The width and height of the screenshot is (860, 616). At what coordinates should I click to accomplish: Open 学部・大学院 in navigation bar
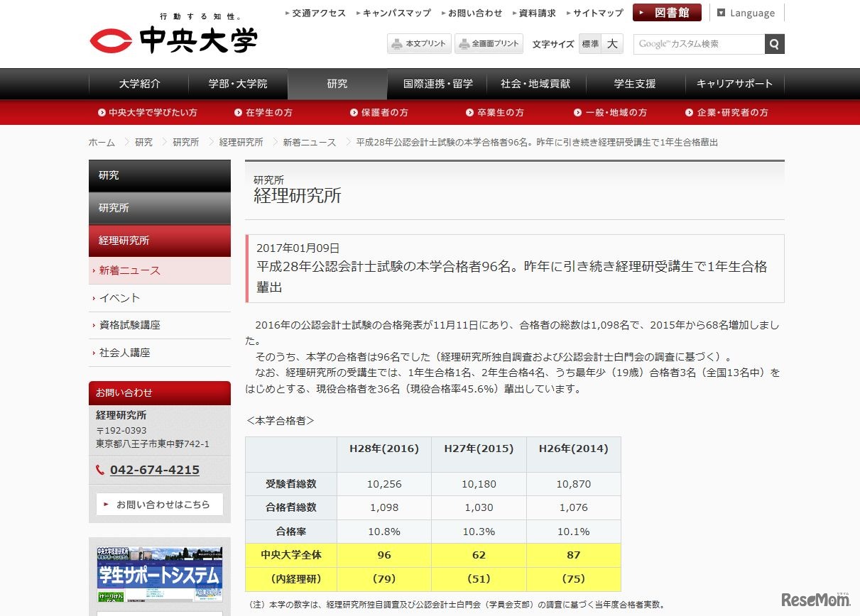238,84
